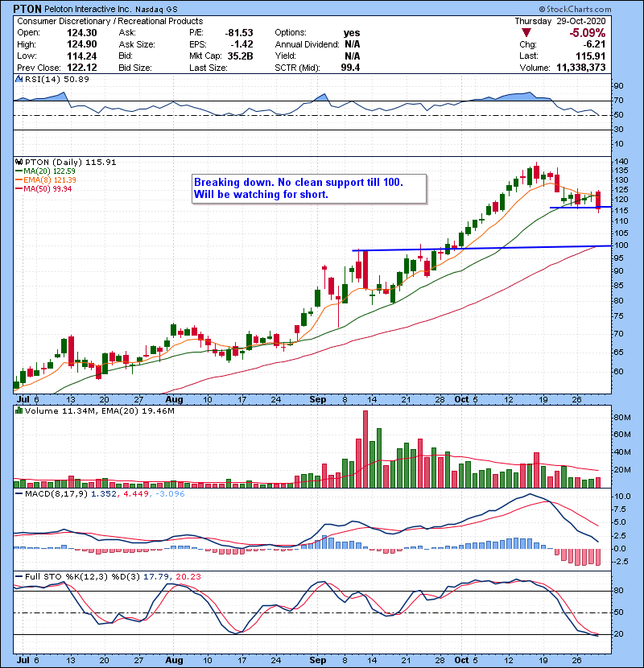Click the SCTR (Mid) value 99.4
This screenshot has height=668, width=644.
point(350,68)
